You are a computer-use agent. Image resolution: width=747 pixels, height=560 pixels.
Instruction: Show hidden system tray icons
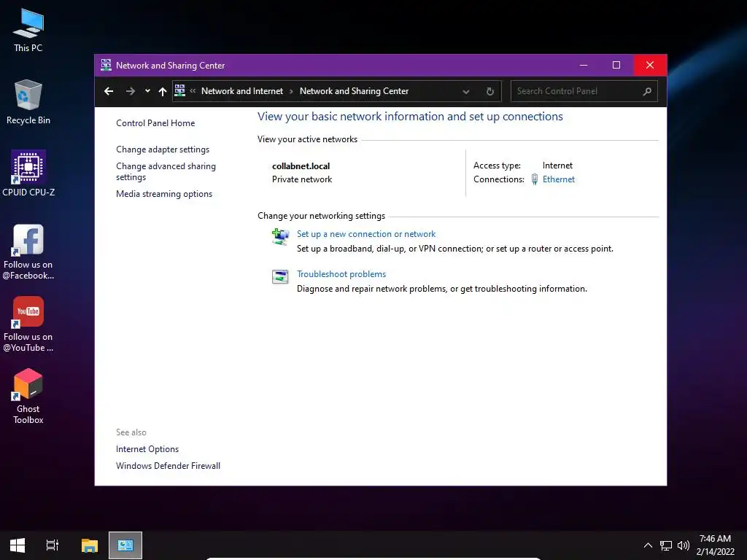[x=648, y=545]
